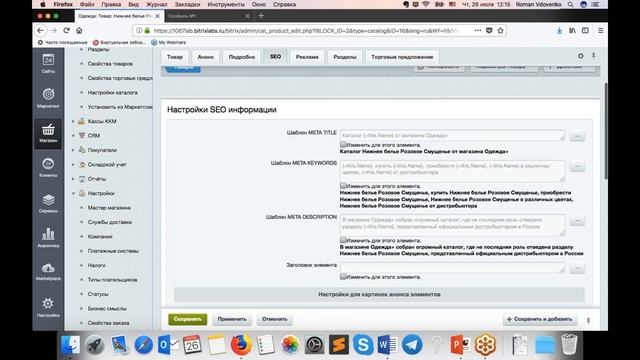Show Firefox downloads panel
This screenshot has width=640, height=360.
pos(559,31)
